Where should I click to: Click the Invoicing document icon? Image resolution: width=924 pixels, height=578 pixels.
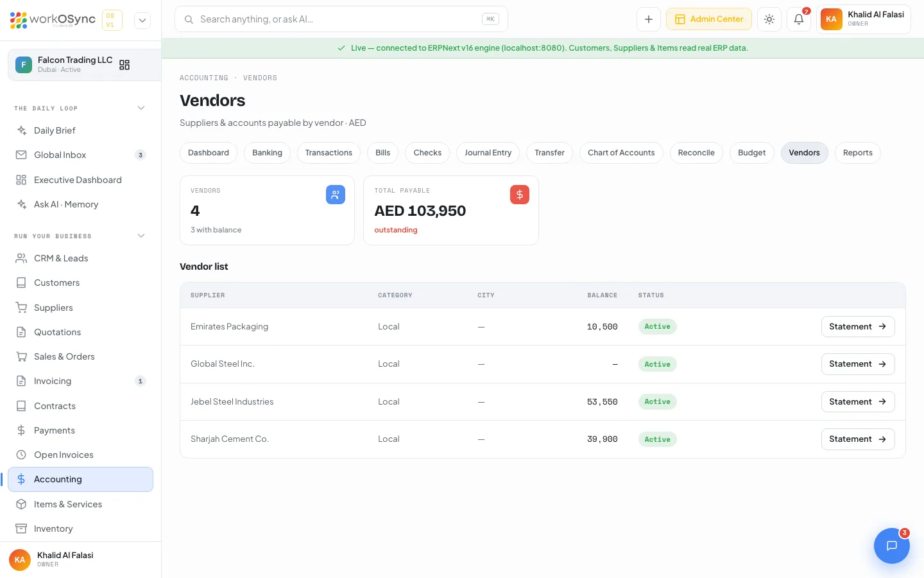[x=21, y=381]
